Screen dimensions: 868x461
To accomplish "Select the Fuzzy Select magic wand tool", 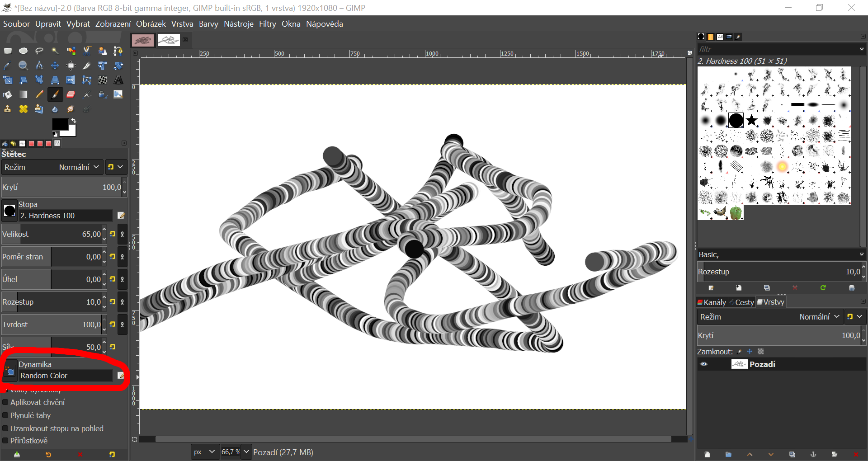I will [55, 51].
